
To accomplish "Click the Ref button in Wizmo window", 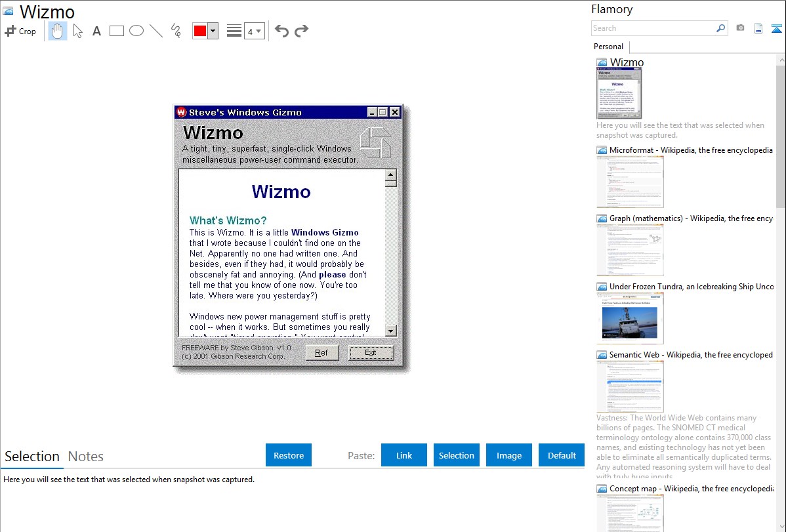I will pyautogui.click(x=322, y=352).
